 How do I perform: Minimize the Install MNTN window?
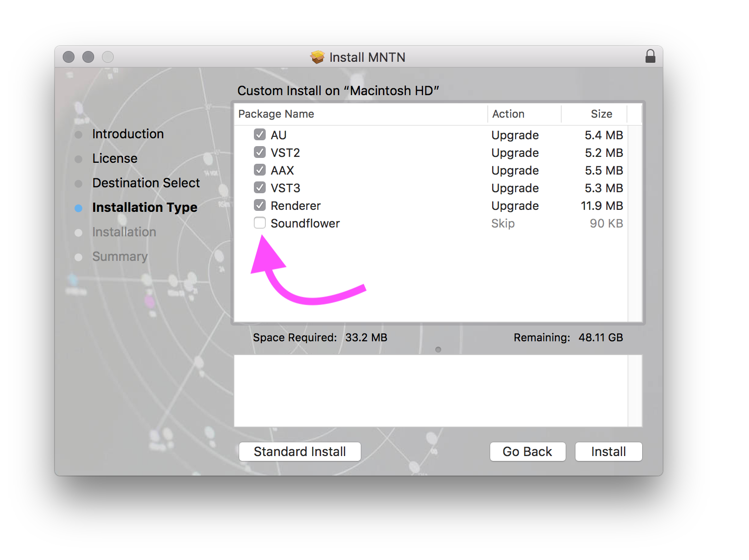(88, 57)
